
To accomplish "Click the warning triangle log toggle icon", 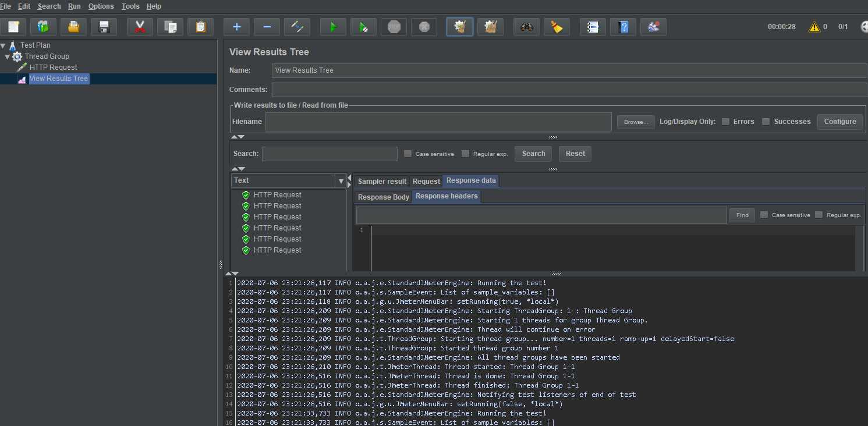I will pos(814,27).
